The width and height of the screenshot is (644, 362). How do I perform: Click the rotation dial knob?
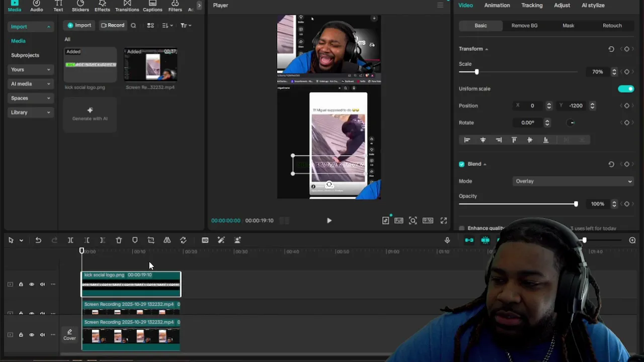click(x=572, y=123)
